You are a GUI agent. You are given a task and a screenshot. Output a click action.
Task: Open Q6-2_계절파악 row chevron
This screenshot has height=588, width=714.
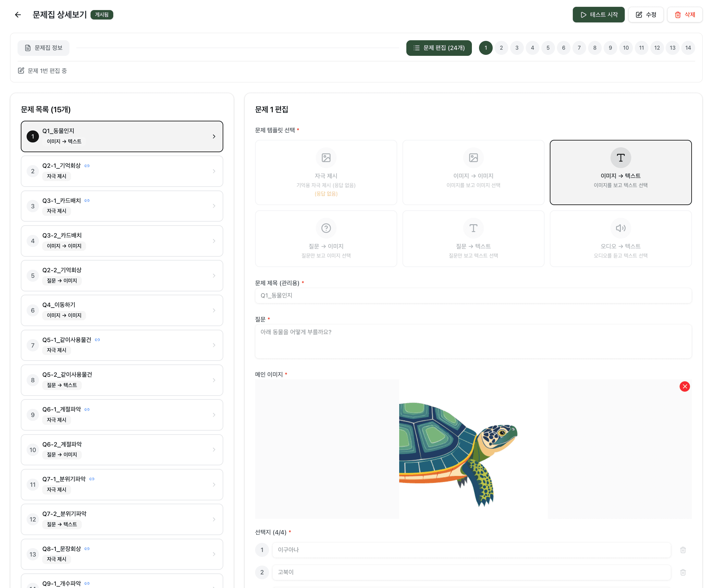(214, 449)
